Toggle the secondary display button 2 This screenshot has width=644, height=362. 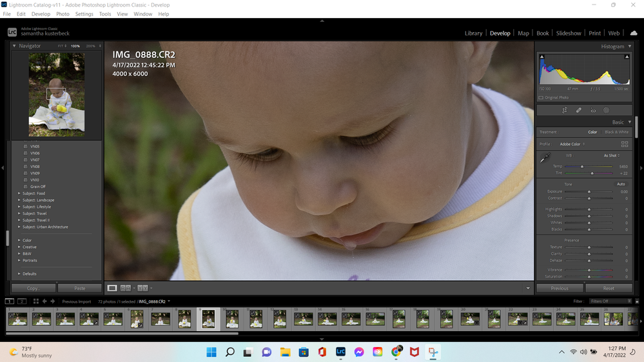click(22, 301)
